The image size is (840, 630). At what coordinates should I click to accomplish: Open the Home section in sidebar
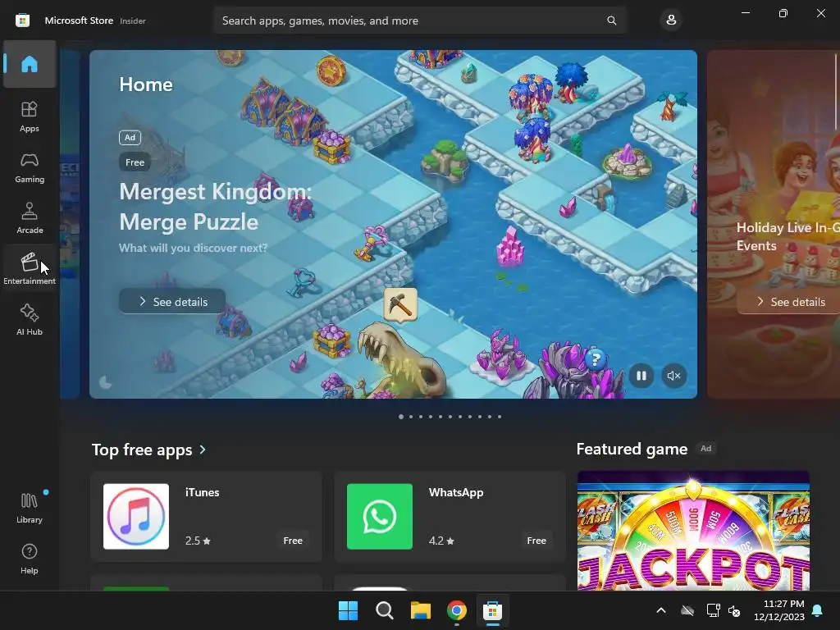30,64
